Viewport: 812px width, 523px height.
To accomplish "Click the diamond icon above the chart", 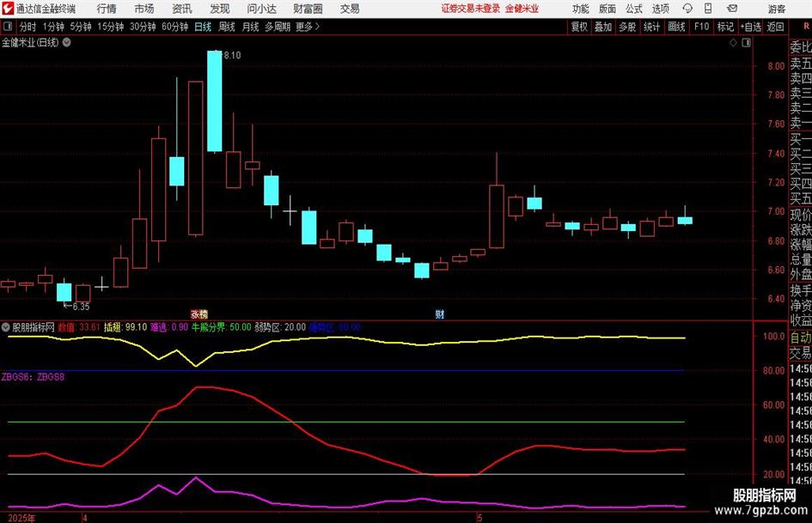I will coord(733,43).
